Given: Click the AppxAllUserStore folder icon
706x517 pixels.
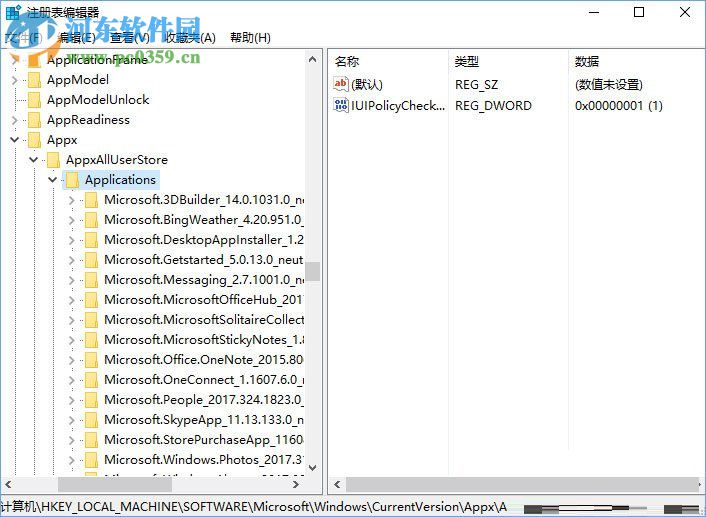Looking at the screenshot, I should [53, 160].
